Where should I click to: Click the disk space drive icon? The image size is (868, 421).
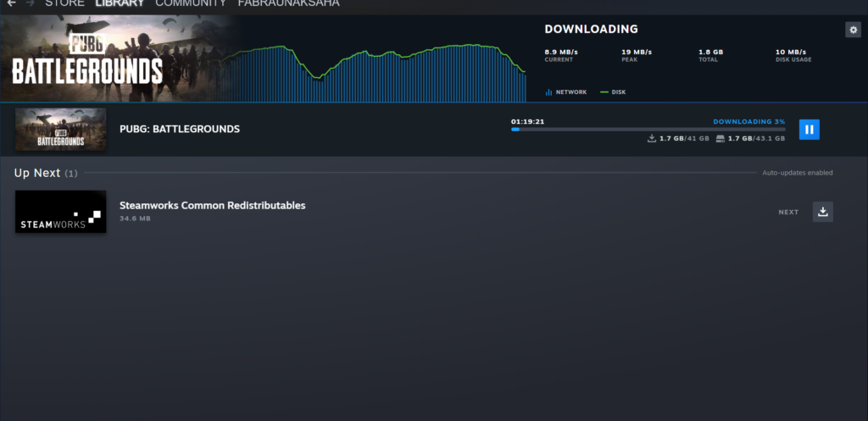tap(721, 138)
